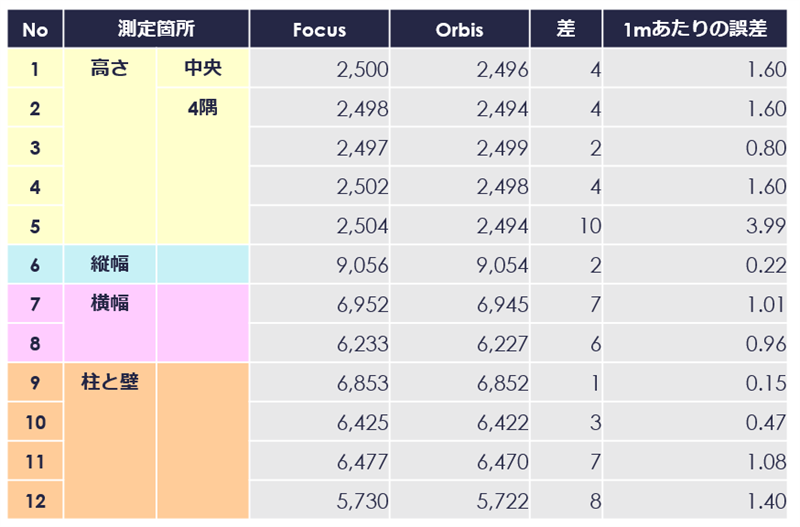The image size is (800, 527).
Task: Click the Focus column header
Action: click(319, 29)
